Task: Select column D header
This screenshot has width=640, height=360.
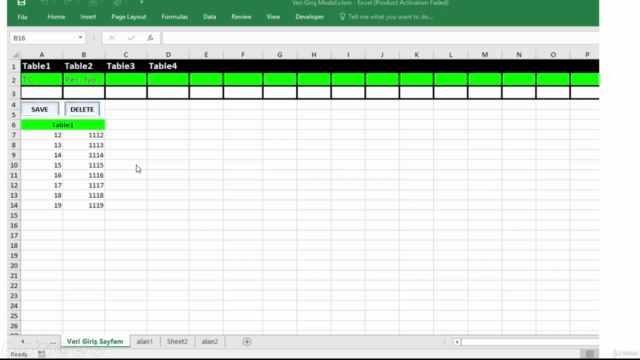Action: coord(168,54)
